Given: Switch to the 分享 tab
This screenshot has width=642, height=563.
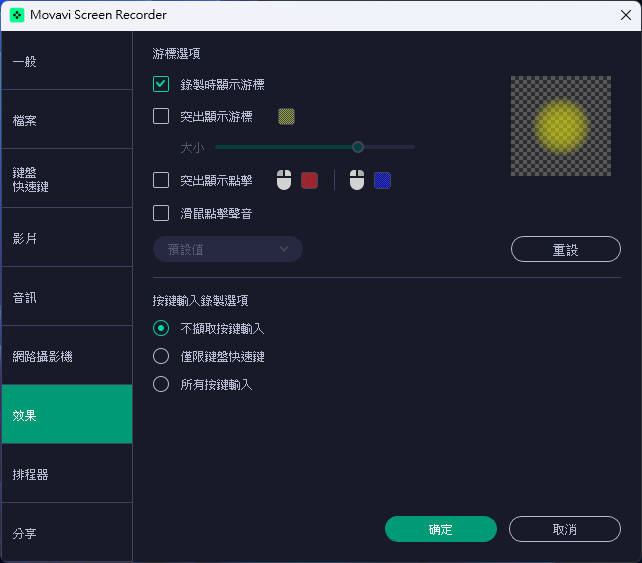Looking at the screenshot, I should pos(67,533).
